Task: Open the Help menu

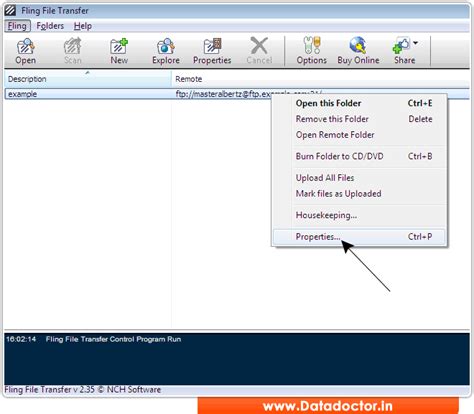Action: (83, 26)
